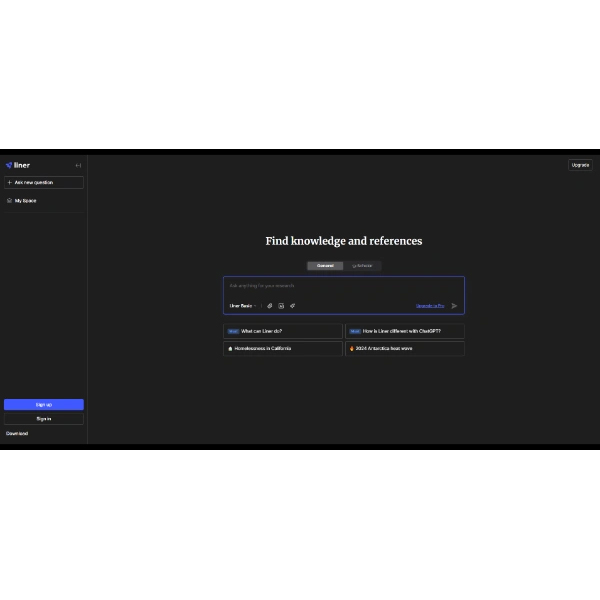Open the Upgrade to Pro link
Viewport: 600px width, 600px height.
point(430,306)
